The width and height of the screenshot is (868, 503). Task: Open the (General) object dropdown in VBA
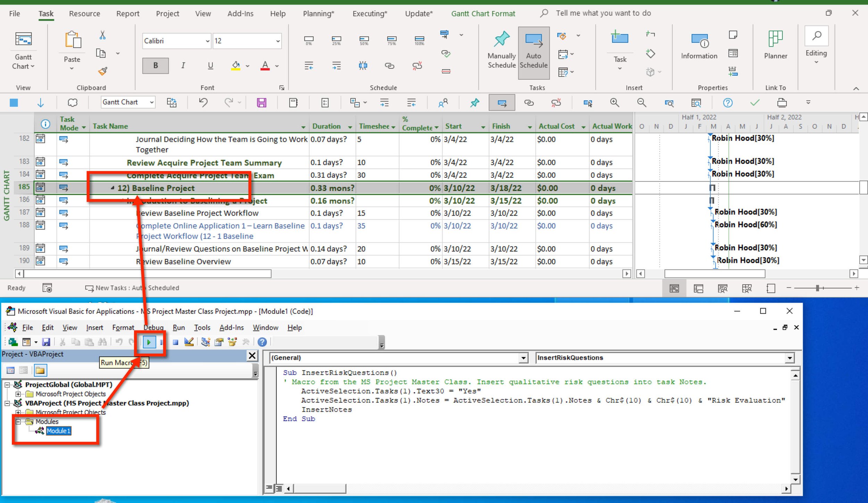[523, 358]
